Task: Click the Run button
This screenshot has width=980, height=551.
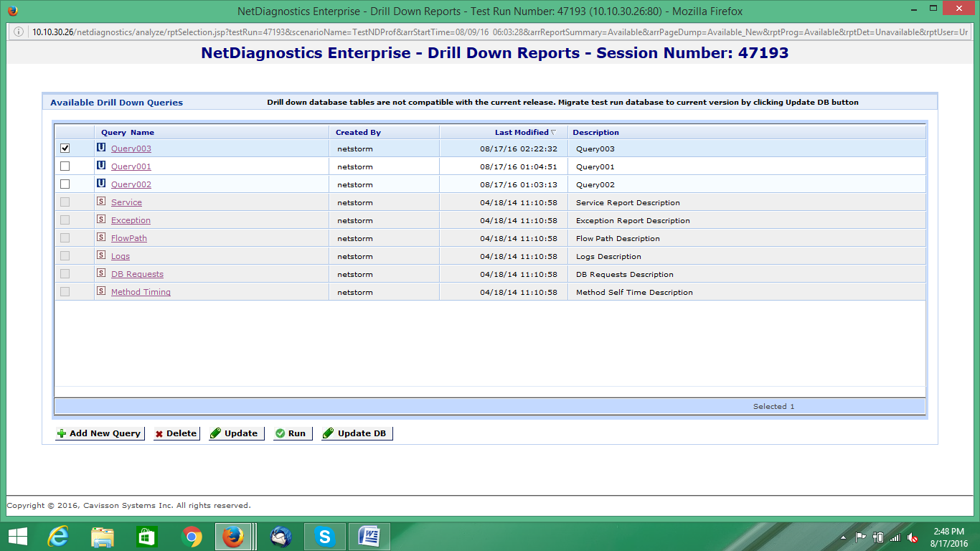Action: [293, 433]
